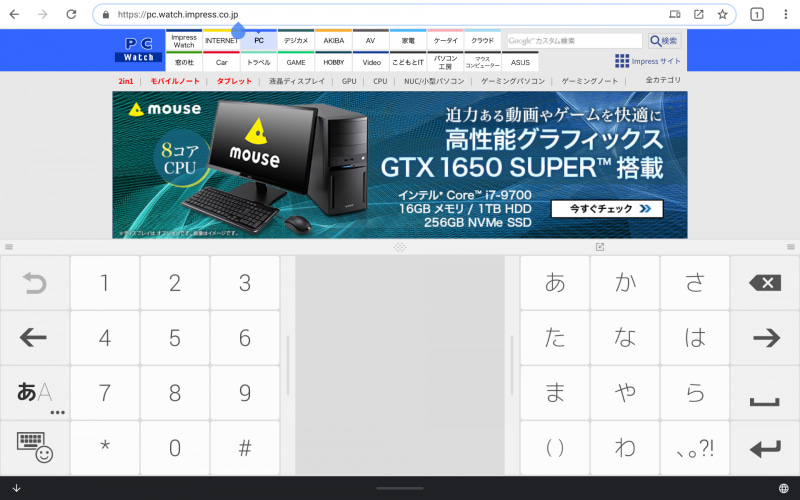Click the globe language icon at bottom right

(x=784, y=488)
